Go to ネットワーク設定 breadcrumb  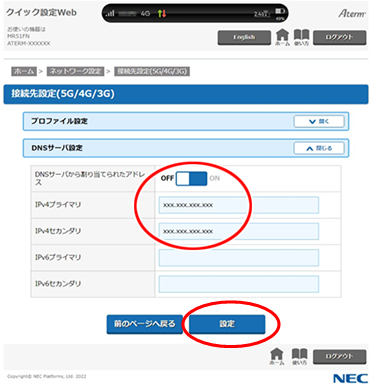tap(75, 71)
